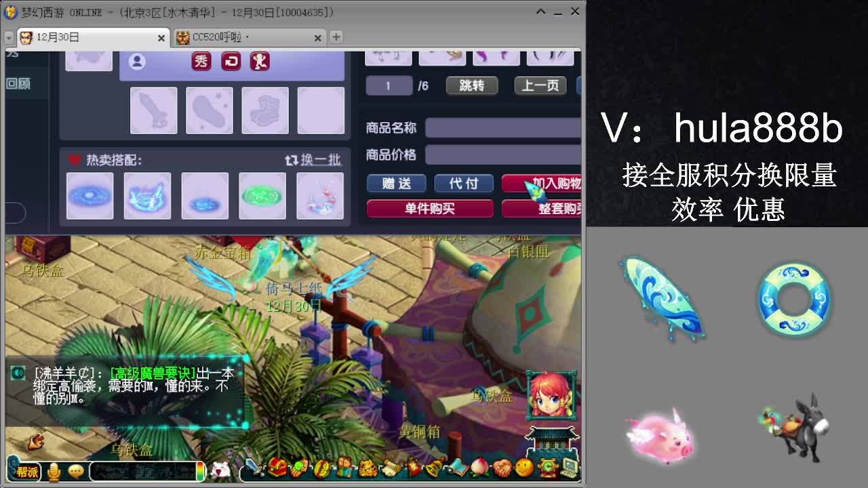Click the green gem hand give icon

coord(300,468)
